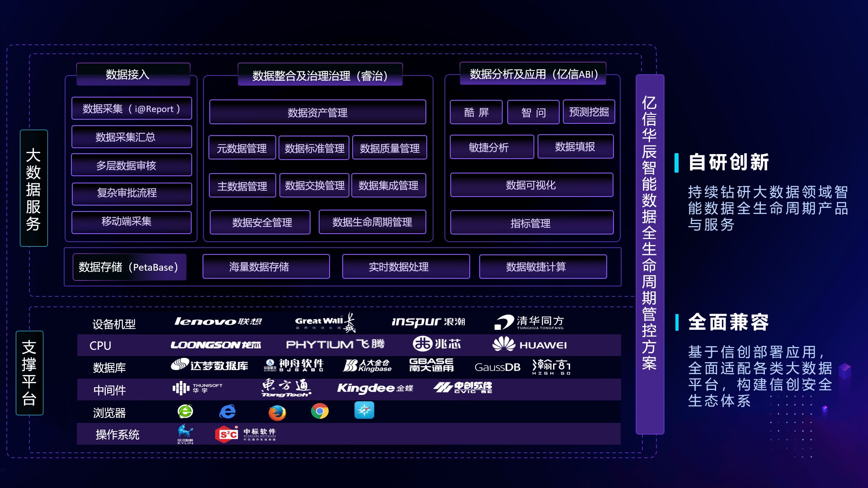Click the Loongson 龙芯 logo
Image resolution: width=868 pixels, height=488 pixels.
[216, 345]
